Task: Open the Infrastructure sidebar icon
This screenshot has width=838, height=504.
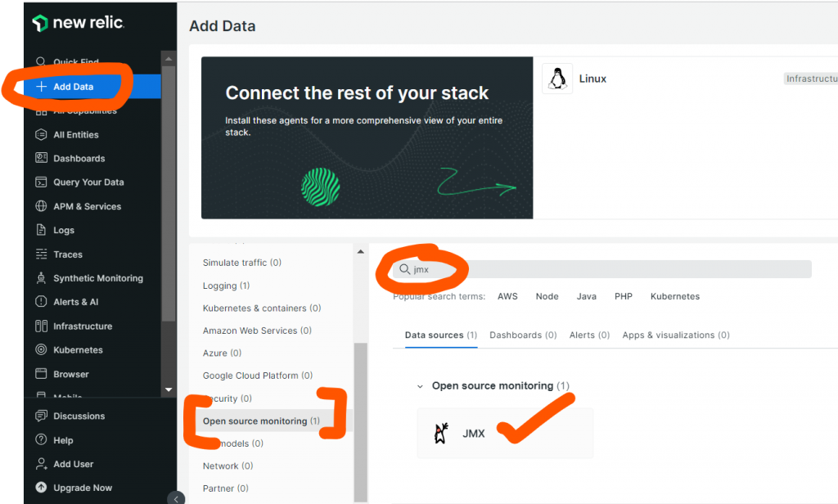Action: [41, 326]
